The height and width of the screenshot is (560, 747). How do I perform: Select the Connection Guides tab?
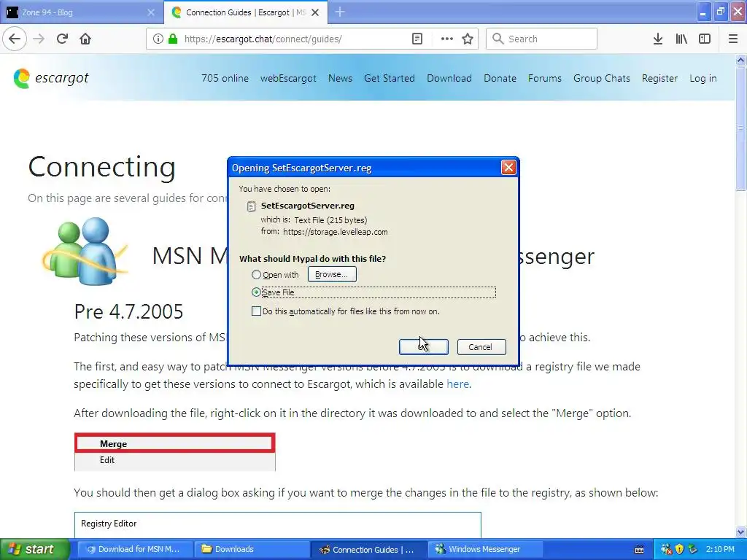tap(245, 12)
